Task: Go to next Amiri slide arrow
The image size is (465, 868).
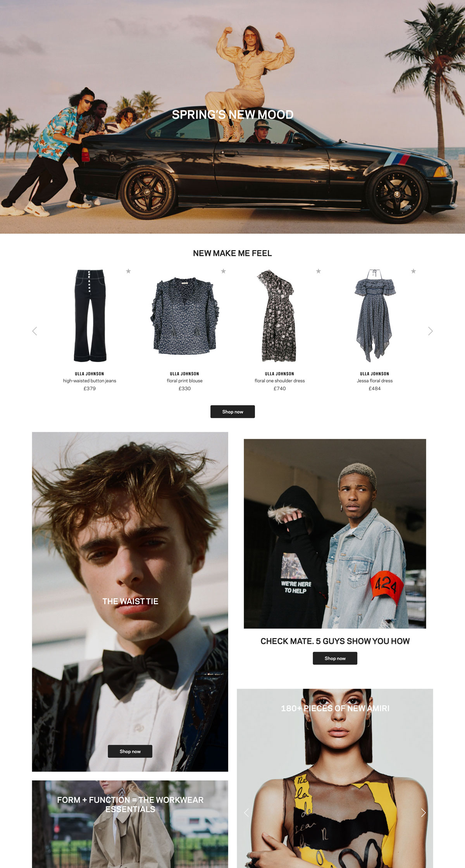Action: pyautogui.click(x=423, y=813)
